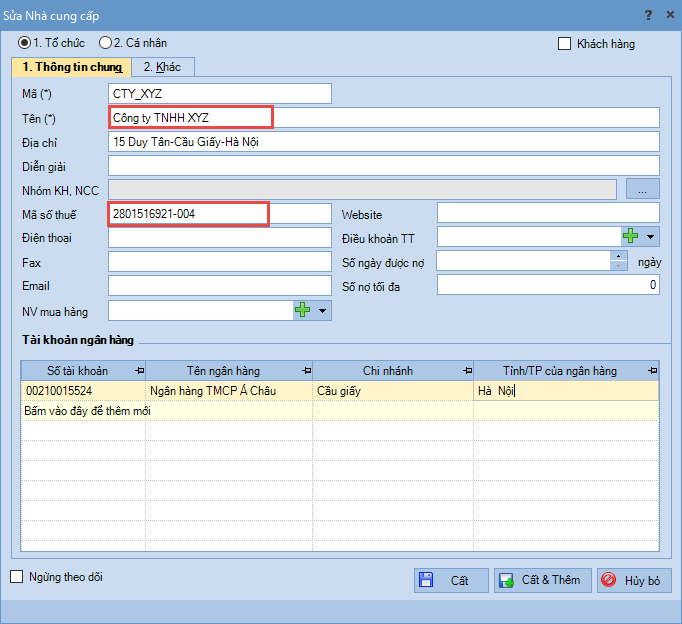Increase Số ngày được nợ with up arrow
The height and width of the screenshot is (624, 682).
[618, 256]
